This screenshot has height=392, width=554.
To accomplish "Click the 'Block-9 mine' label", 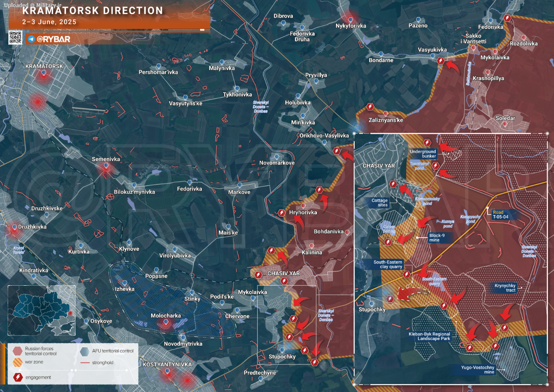I will [x=437, y=238].
